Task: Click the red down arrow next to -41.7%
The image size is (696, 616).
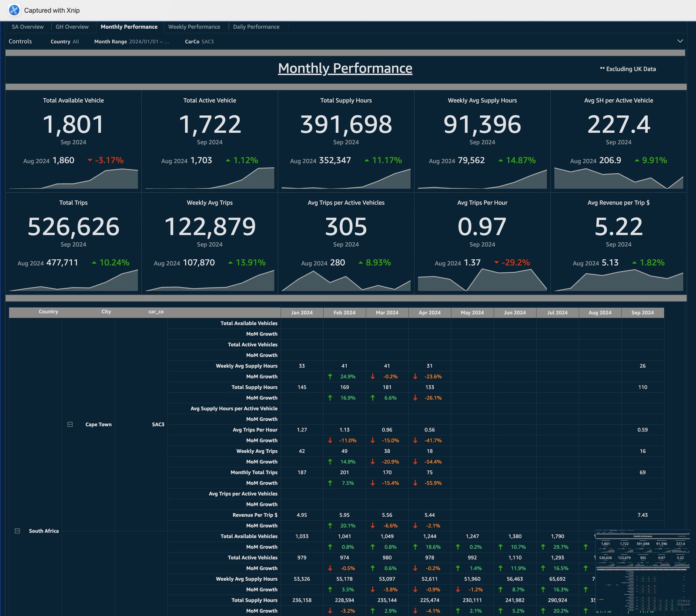Action: click(x=415, y=441)
